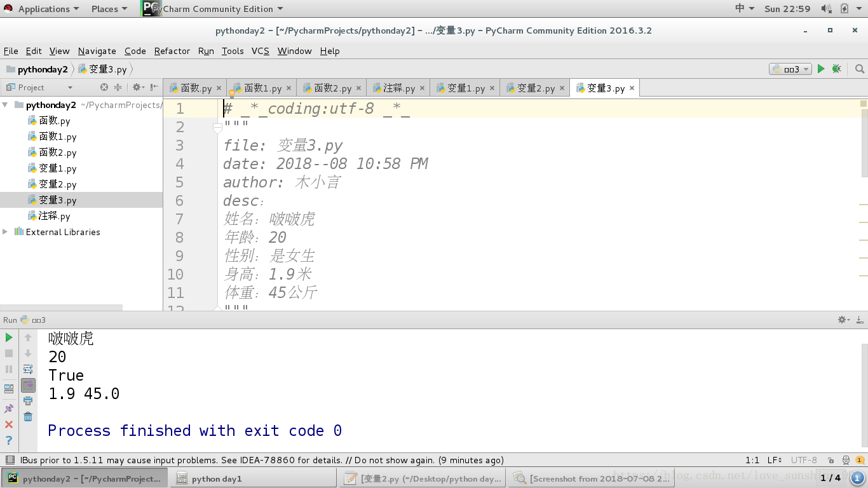Click Sun 22:59 clock in top bar

pyautogui.click(x=787, y=9)
